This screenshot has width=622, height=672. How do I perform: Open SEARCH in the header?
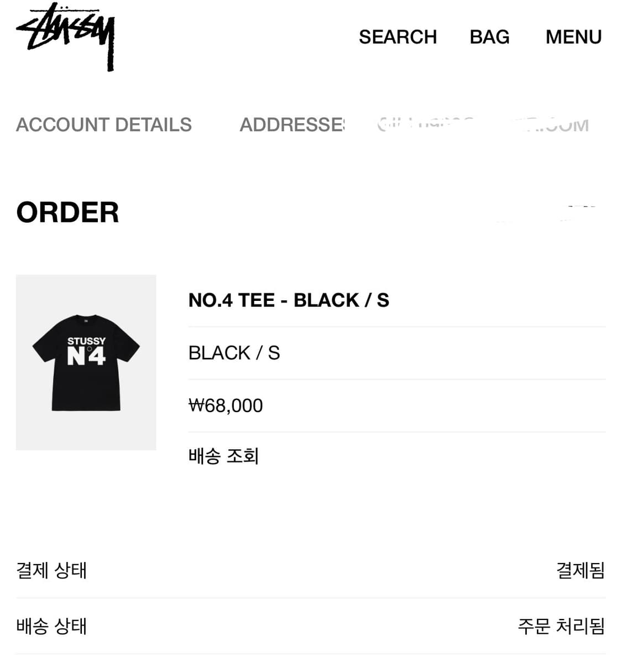[398, 37]
